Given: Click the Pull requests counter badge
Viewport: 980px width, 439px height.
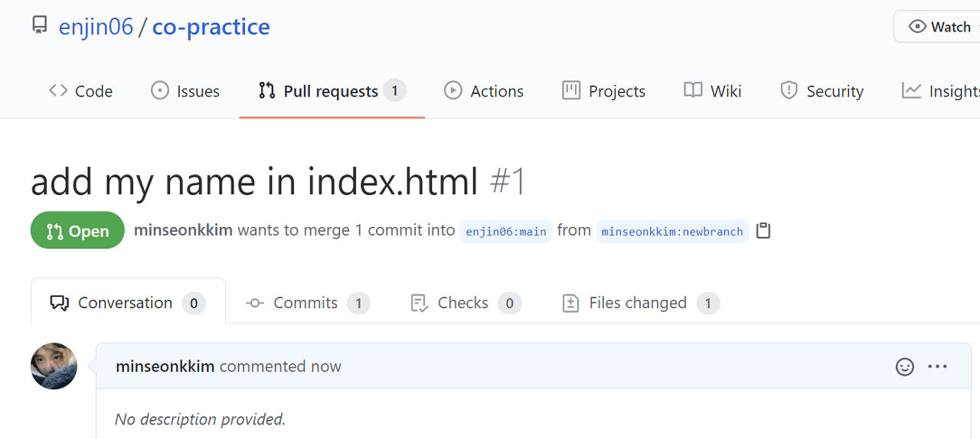Looking at the screenshot, I should tap(394, 91).
